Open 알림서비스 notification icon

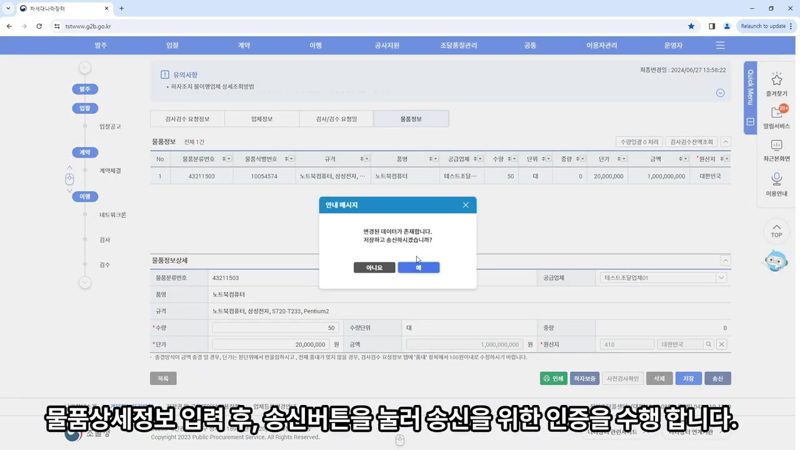776,116
